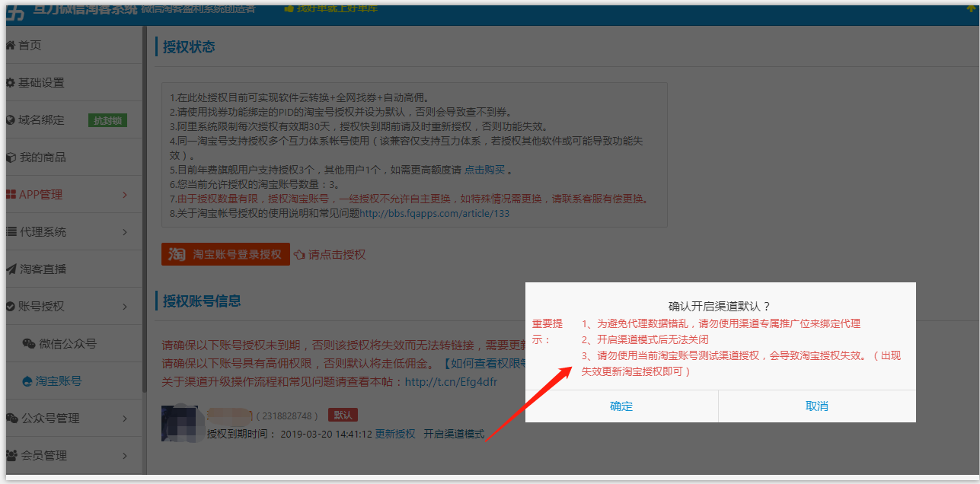Click the 抗封锁 green badge

click(107, 120)
